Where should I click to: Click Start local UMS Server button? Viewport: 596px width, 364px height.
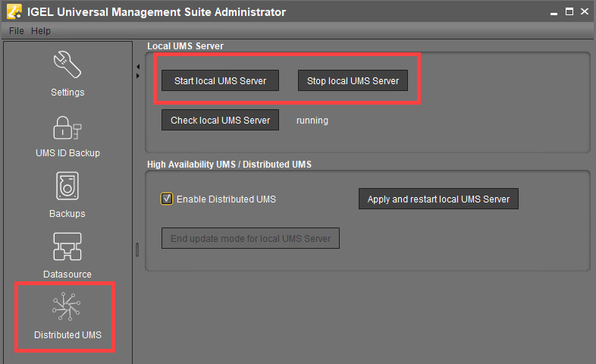[220, 80]
